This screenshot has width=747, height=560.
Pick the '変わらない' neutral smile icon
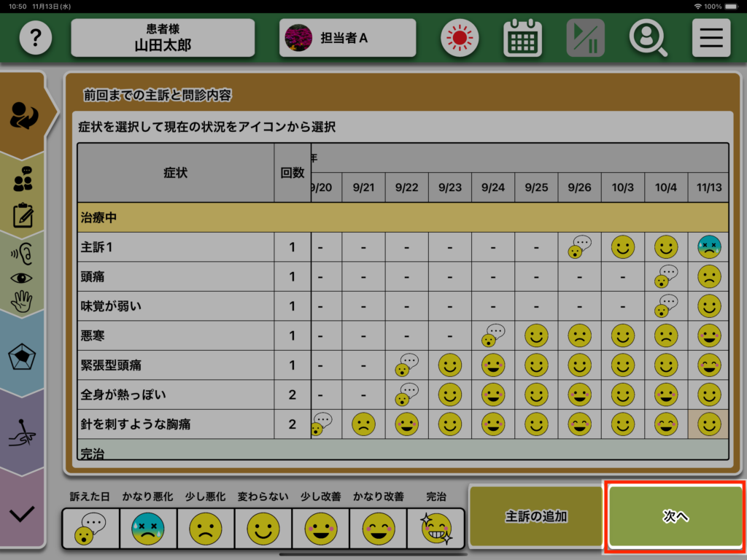(x=263, y=528)
